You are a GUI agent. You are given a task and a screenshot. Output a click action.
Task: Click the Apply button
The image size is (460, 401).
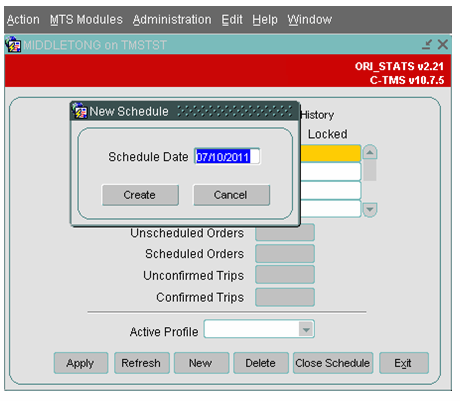81,363
